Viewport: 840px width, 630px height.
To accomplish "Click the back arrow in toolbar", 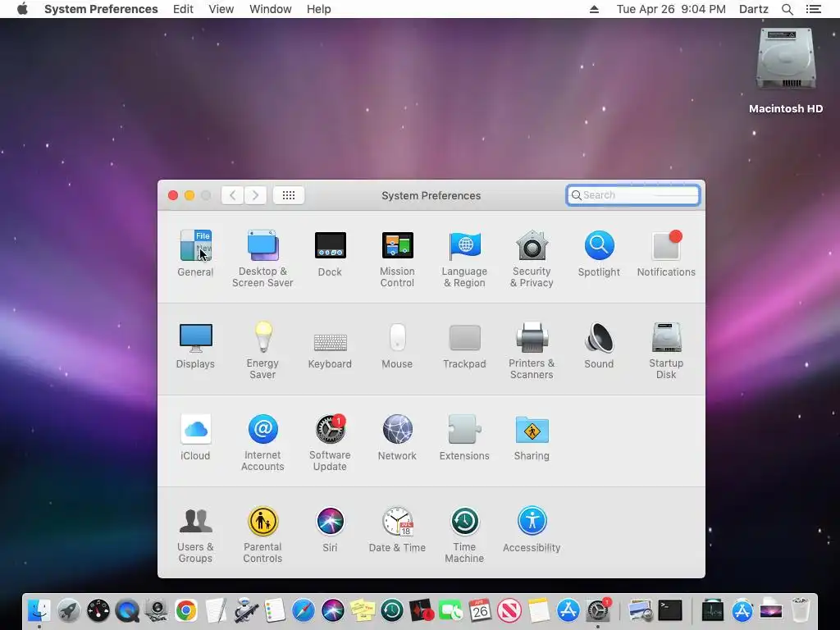I will (232, 195).
